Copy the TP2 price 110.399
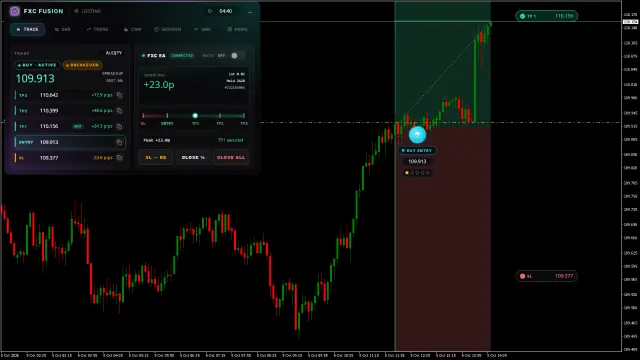640x360 pixels. [x=119, y=111]
